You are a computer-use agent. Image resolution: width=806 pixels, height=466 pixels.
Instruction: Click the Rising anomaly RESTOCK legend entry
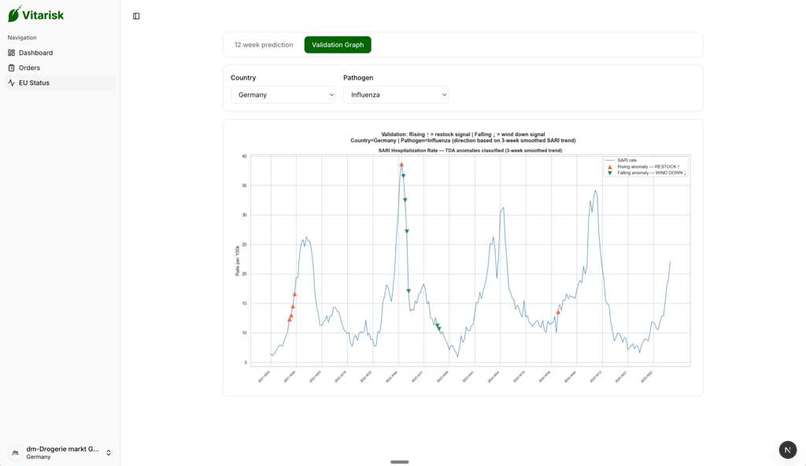point(645,167)
